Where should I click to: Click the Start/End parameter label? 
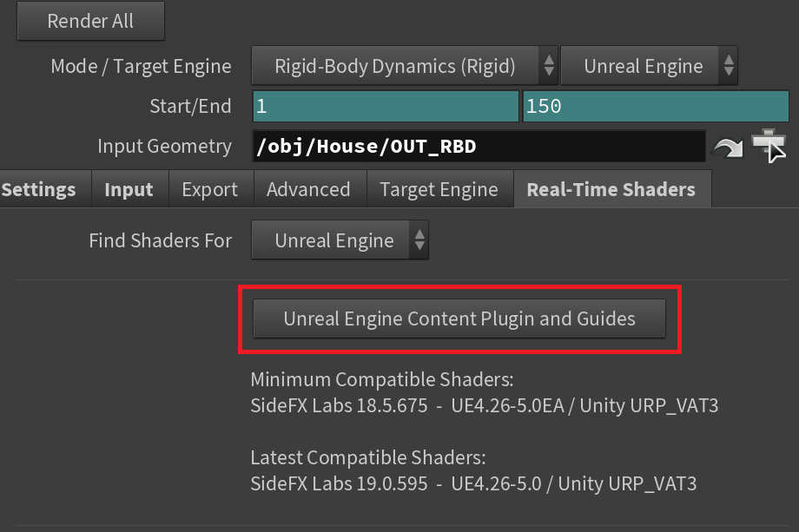point(190,107)
